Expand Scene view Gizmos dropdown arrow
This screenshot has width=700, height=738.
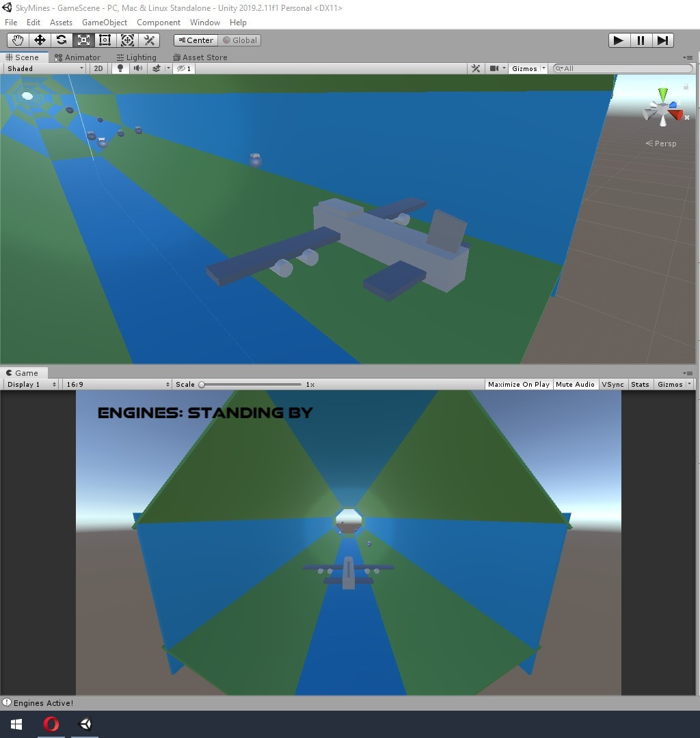(x=543, y=68)
